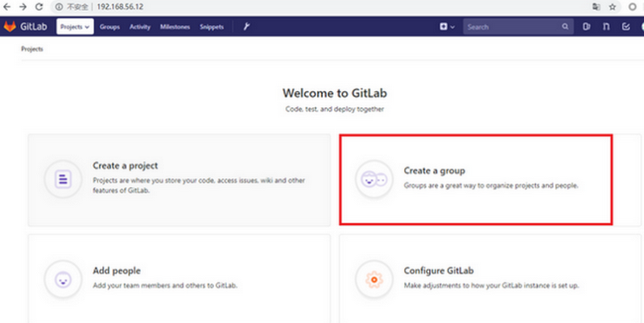
Task: Click the translate page icon
Action: click(x=596, y=7)
